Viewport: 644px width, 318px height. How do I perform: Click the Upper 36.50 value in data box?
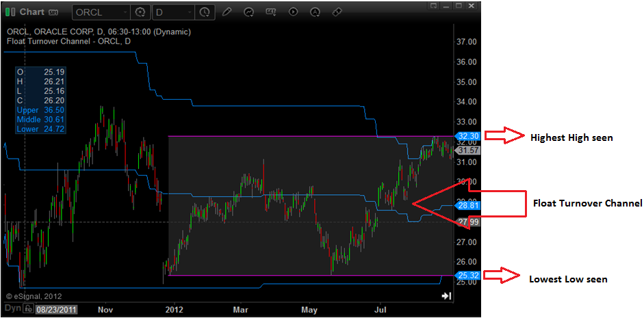[x=54, y=110]
